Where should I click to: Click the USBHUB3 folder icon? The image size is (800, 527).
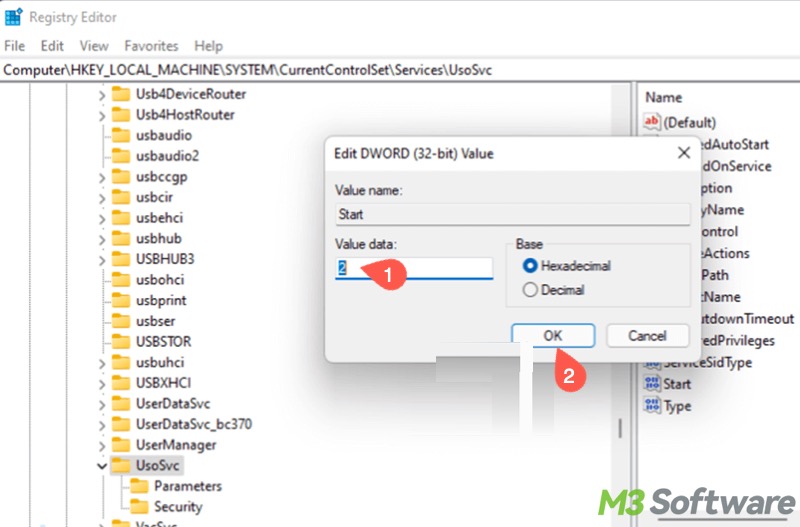[x=121, y=259]
